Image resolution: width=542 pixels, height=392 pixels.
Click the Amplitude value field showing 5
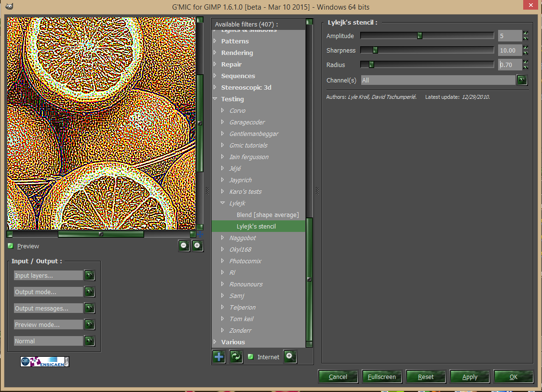point(510,36)
